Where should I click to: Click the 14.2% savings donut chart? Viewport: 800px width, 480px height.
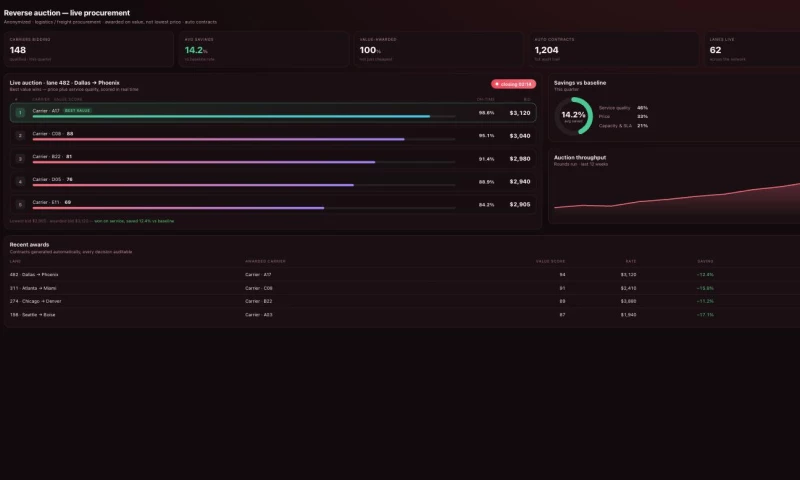click(x=573, y=116)
